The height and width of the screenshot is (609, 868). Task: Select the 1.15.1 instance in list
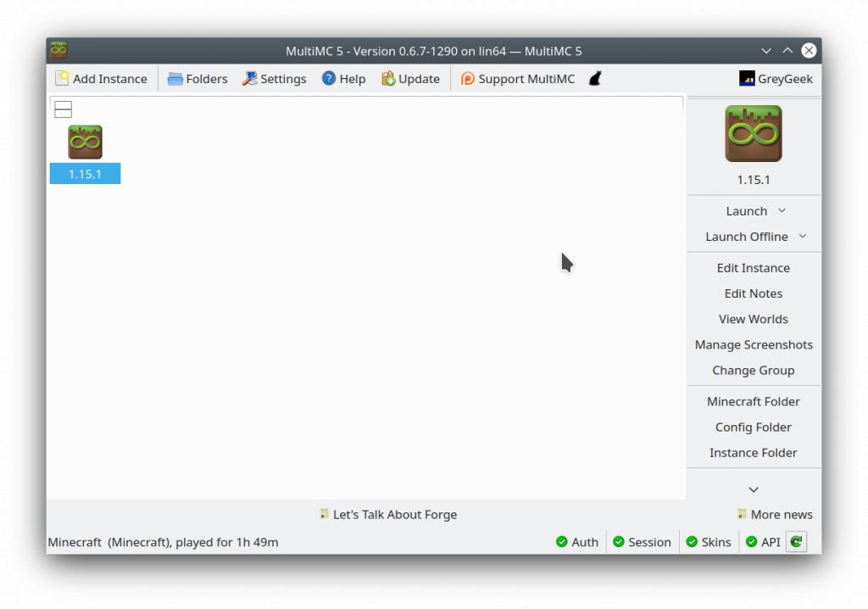(x=85, y=153)
